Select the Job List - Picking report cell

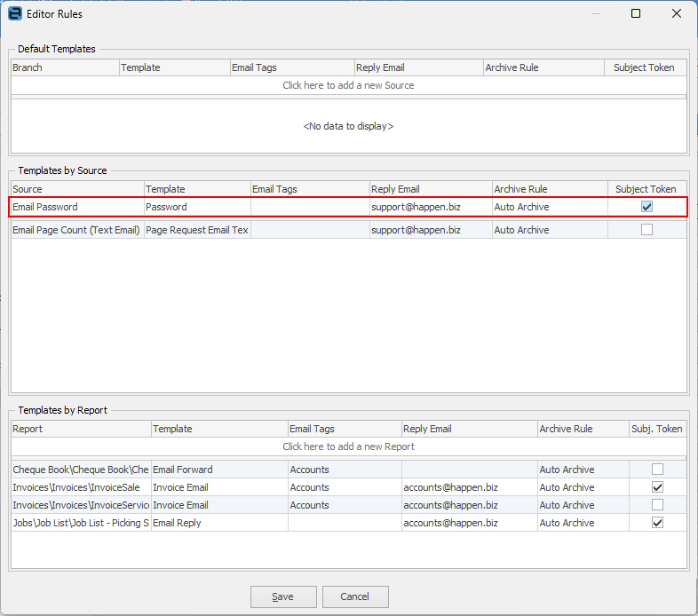click(x=81, y=523)
